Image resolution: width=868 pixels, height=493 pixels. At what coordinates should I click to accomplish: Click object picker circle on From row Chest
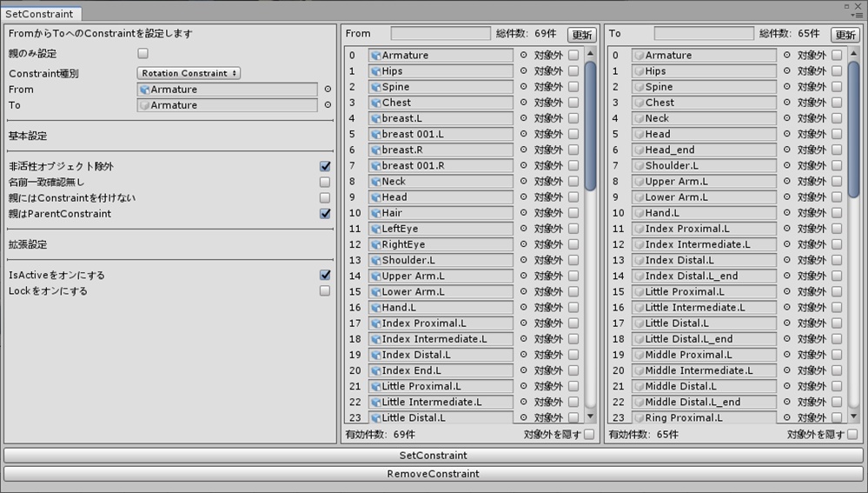pyautogui.click(x=524, y=103)
